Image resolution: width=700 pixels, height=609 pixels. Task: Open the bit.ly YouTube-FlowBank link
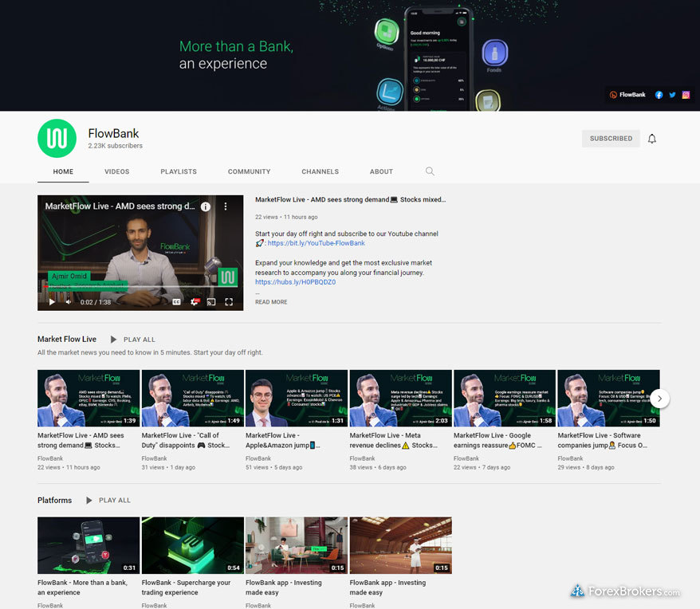(x=316, y=243)
